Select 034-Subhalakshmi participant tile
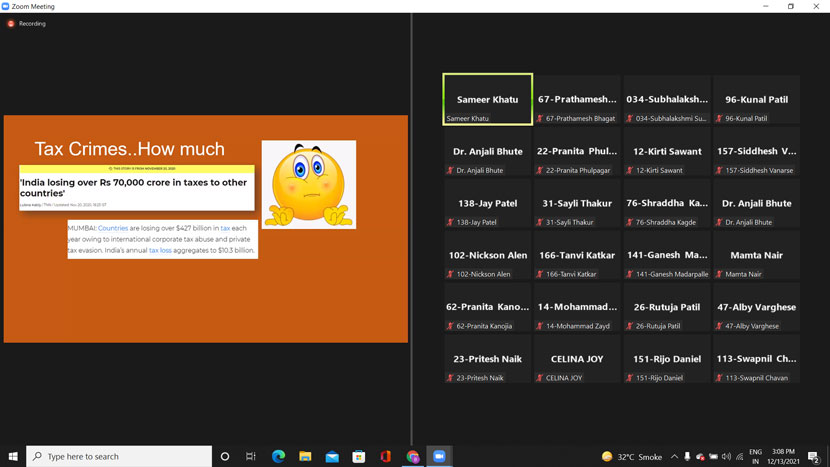The height and width of the screenshot is (467, 830). click(x=667, y=100)
